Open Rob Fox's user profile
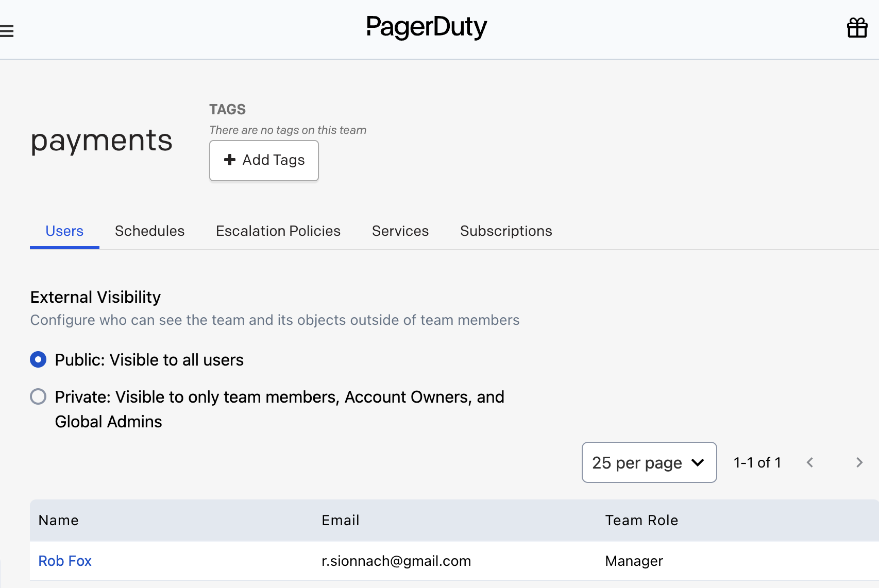 coord(64,561)
